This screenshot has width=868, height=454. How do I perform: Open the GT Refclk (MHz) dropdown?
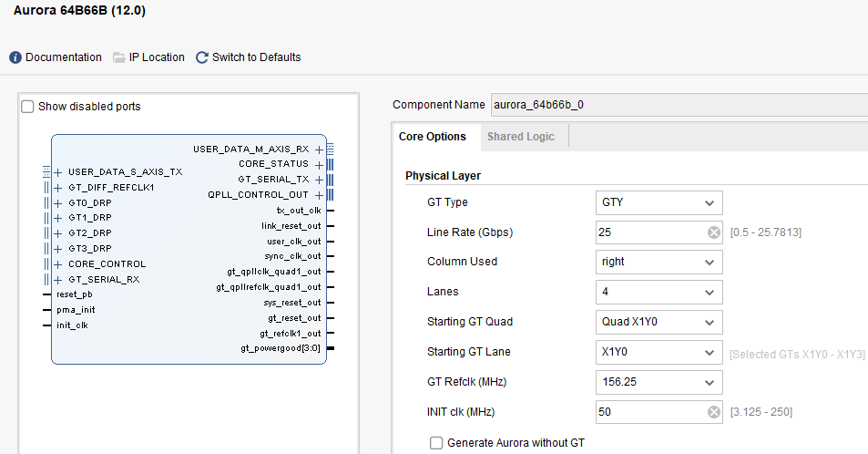coord(659,382)
